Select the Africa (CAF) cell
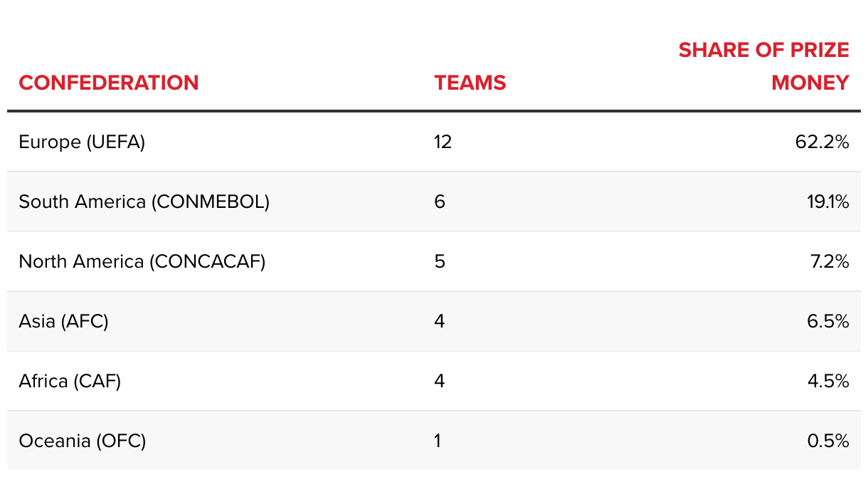This screenshot has height=477, width=868. coord(70,382)
